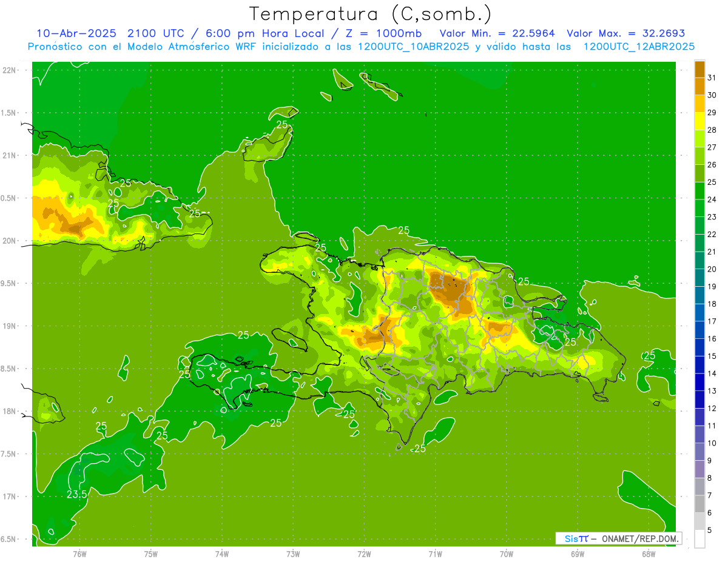Click the legend scale value '28'

(712, 129)
